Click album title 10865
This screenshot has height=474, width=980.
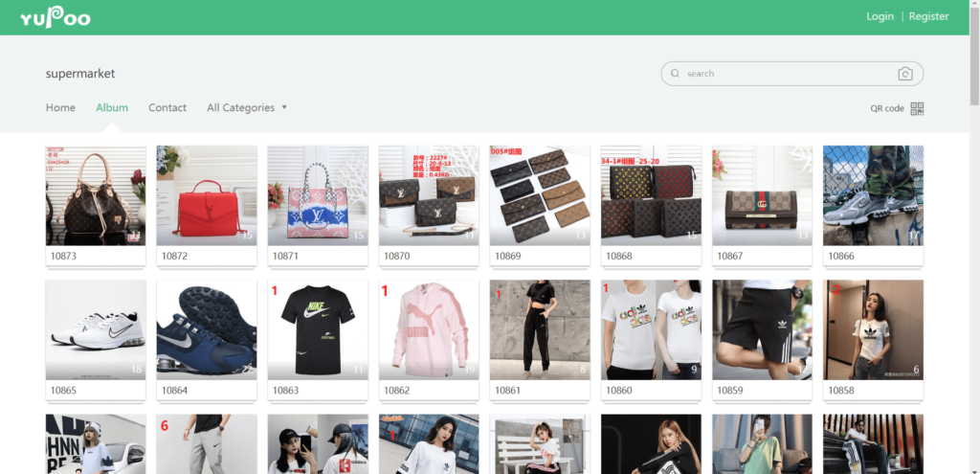(x=63, y=390)
